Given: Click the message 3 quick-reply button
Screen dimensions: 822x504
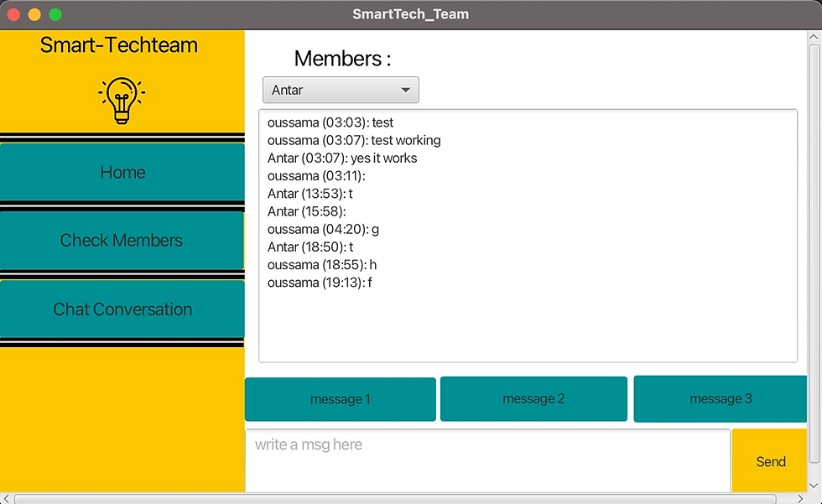Looking at the screenshot, I should pyautogui.click(x=720, y=398).
